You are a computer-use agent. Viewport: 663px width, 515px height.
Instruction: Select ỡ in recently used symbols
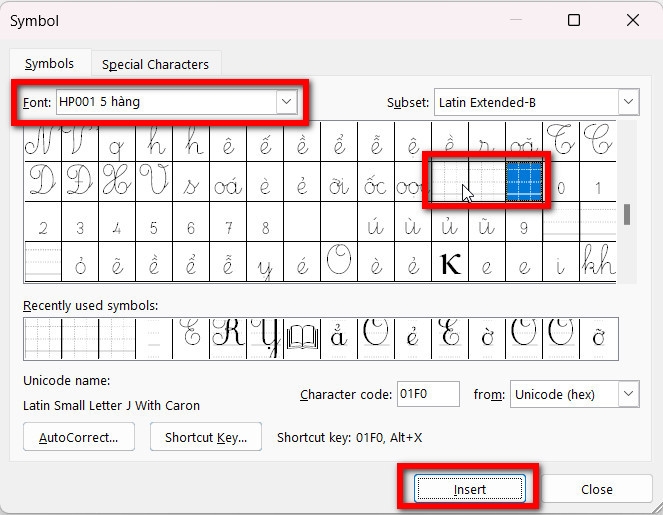coord(599,339)
